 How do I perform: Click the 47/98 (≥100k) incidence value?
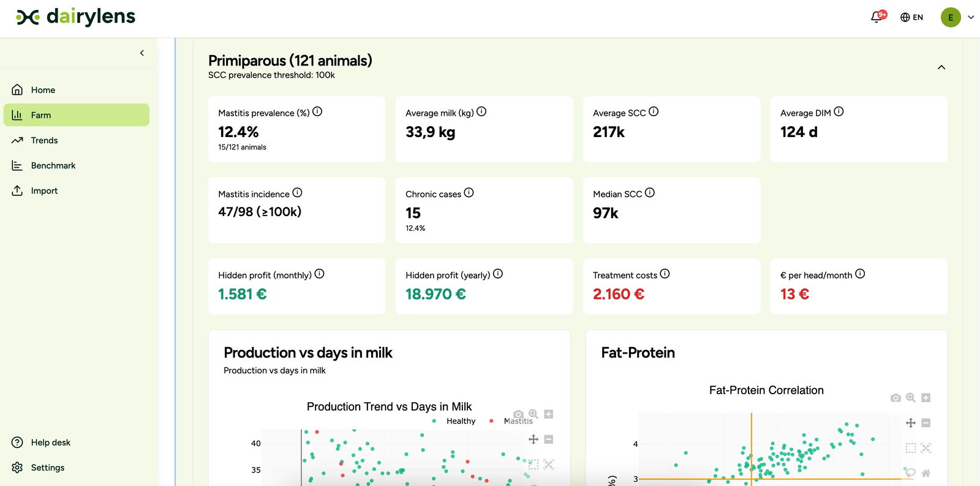click(x=260, y=212)
